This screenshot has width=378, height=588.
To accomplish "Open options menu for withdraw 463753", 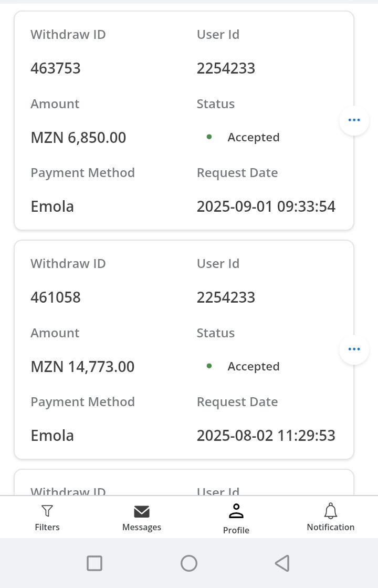I will (354, 120).
